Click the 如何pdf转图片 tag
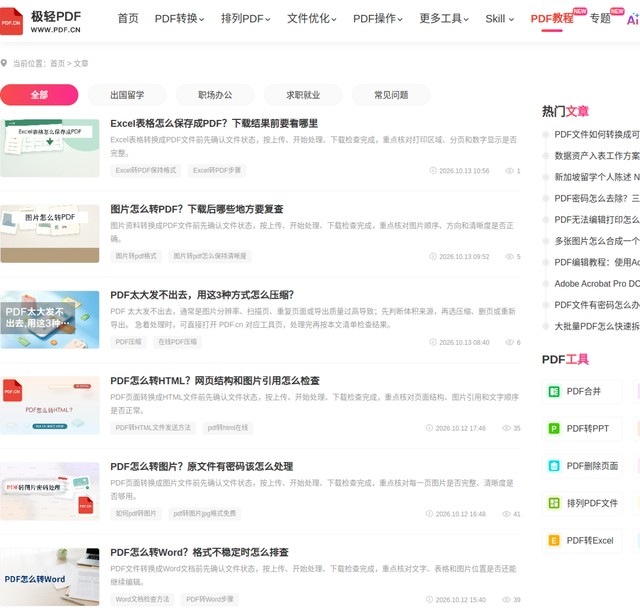640x615 pixels. click(136, 513)
